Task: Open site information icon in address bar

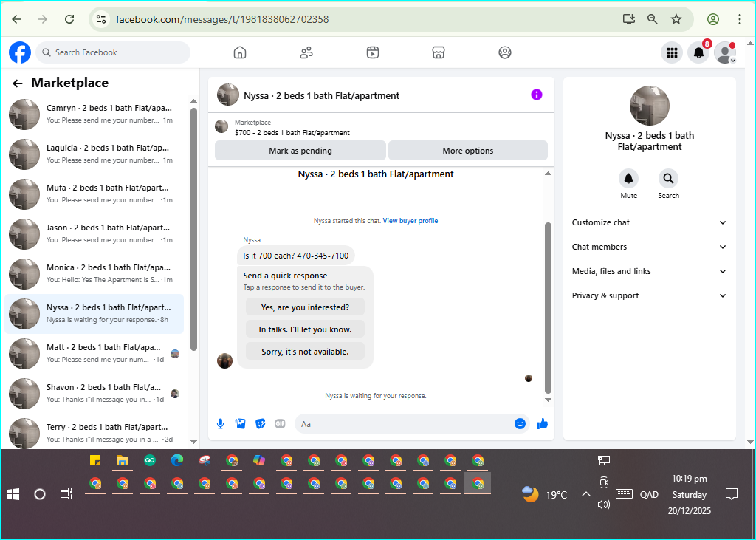Action: point(100,19)
